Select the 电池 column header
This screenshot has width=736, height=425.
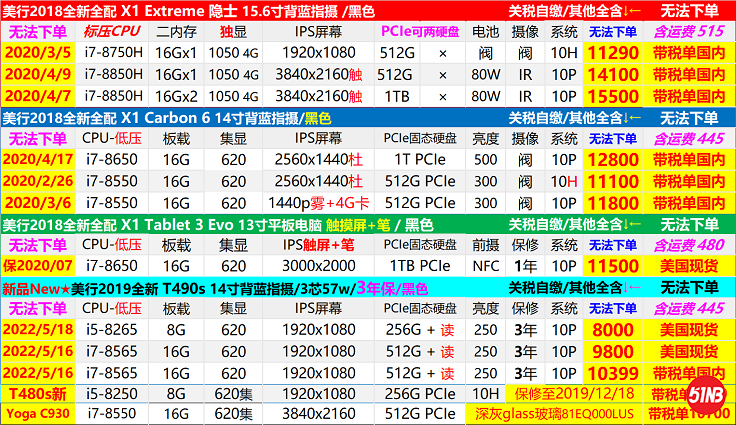click(x=485, y=31)
